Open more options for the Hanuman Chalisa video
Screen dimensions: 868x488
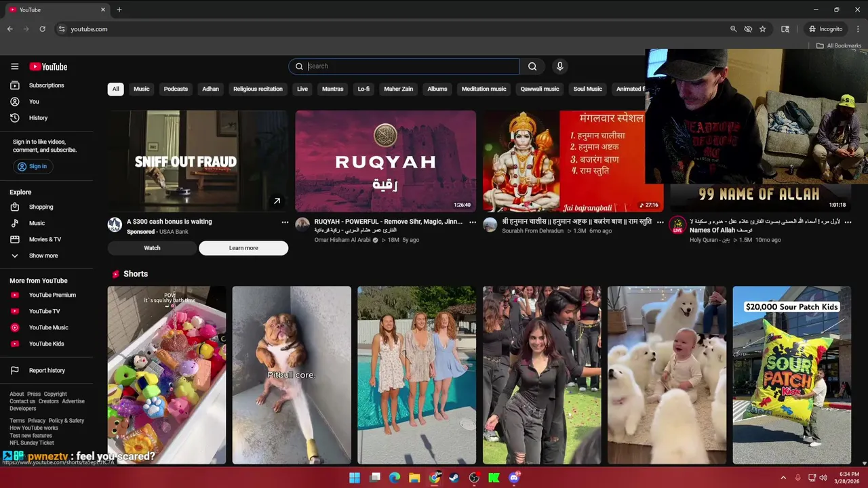660,222
